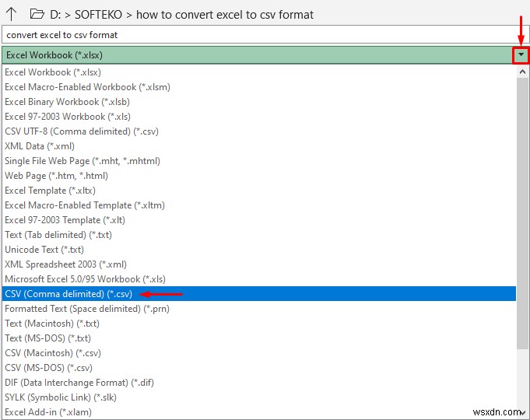Click SOFTEKO in the breadcrumb path

point(98,15)
